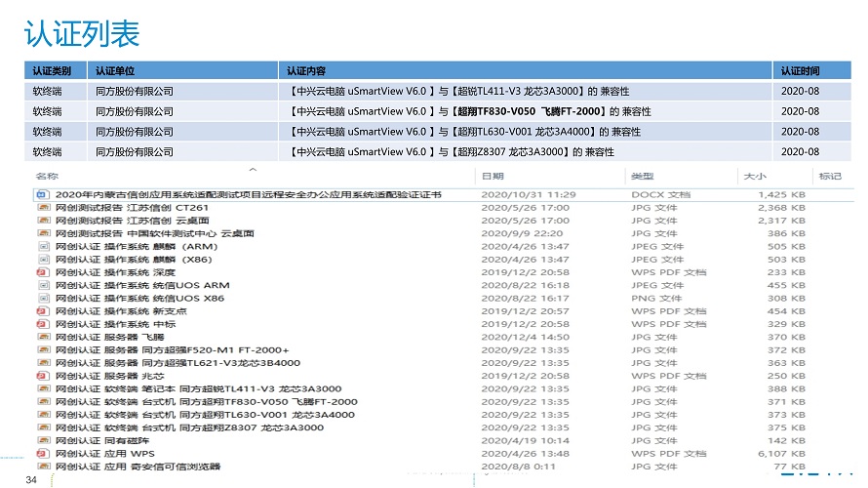Click PDF icon for 操作系统 新支点
The height and width of the screenshot is (488, 868).
[x=43, y=310]
